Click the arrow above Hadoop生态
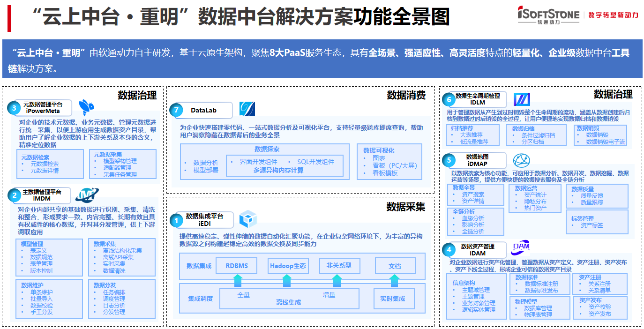 point(286,281)
